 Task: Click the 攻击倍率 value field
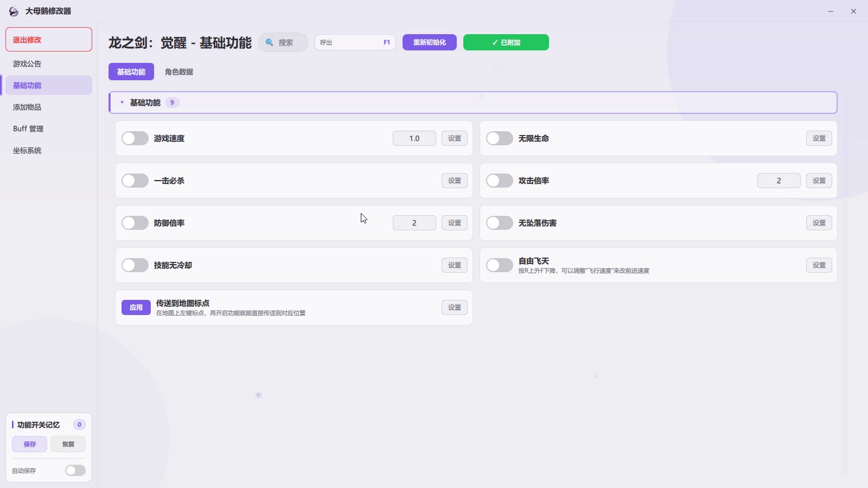(x=779, y=181)
